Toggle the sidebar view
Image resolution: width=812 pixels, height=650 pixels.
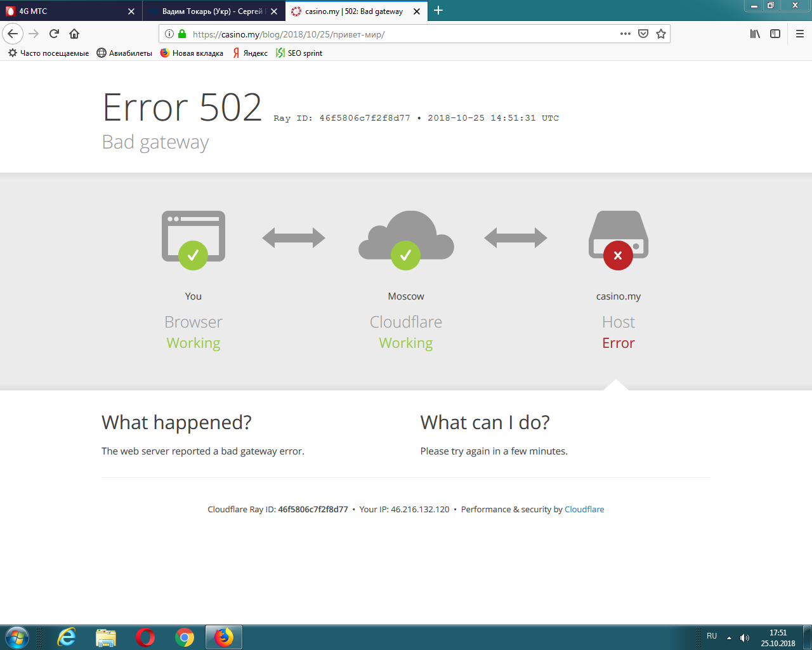point(775,34)
